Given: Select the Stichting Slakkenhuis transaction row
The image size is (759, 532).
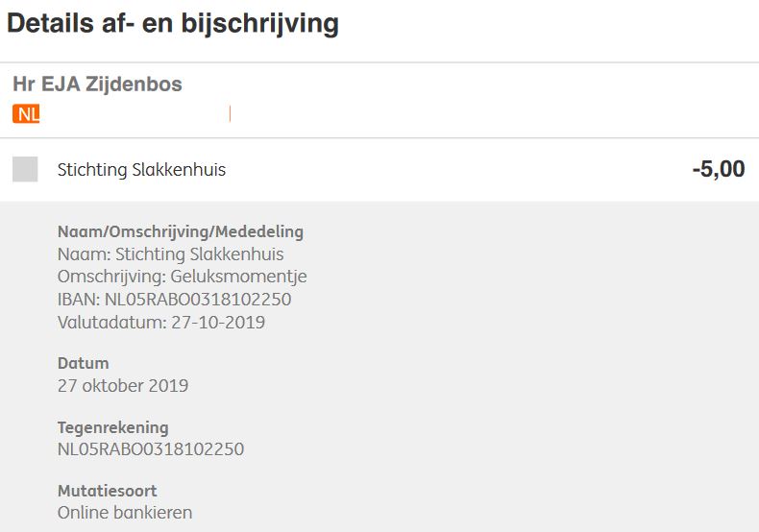Looking at the screenshot, I should coord(379,170).
